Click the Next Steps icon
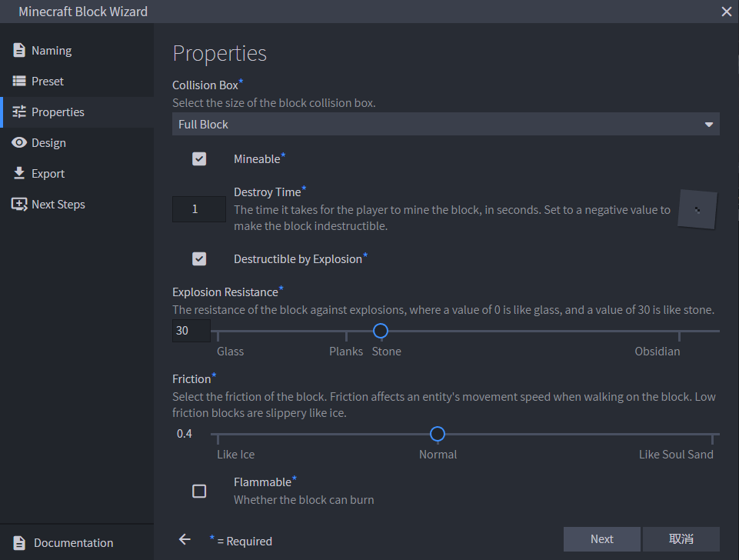 tap(19, 204)
